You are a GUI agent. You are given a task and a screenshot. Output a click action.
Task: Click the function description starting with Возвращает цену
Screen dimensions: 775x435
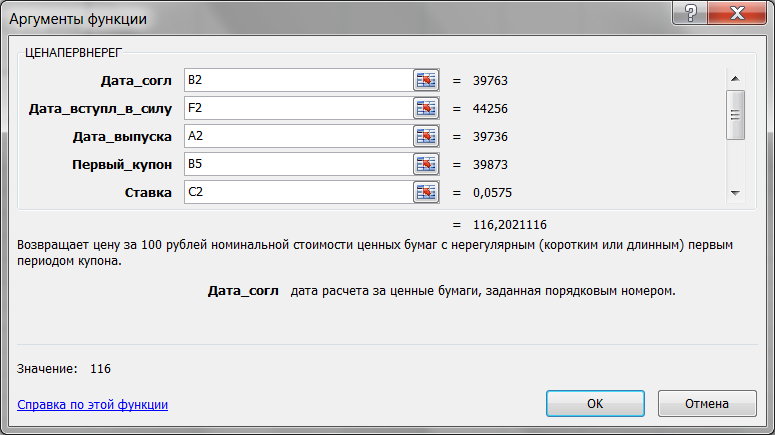tap(375, 253)
